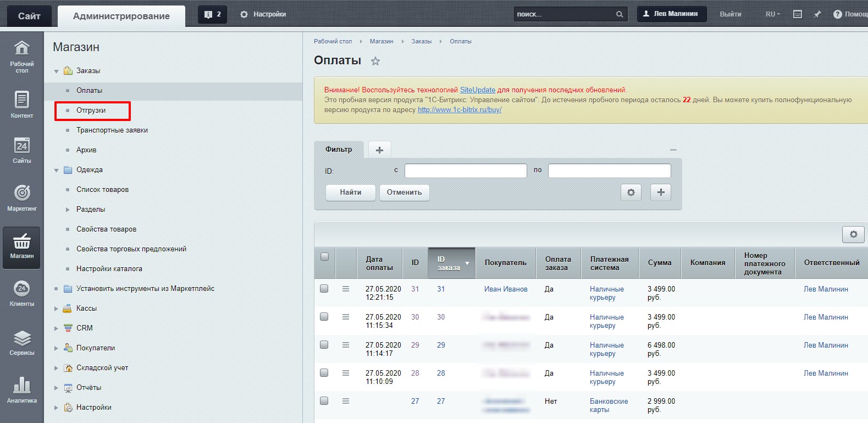Open Отгрузки in the shop menu
Viewport: 868px width, 423px height.
point(91,111)
